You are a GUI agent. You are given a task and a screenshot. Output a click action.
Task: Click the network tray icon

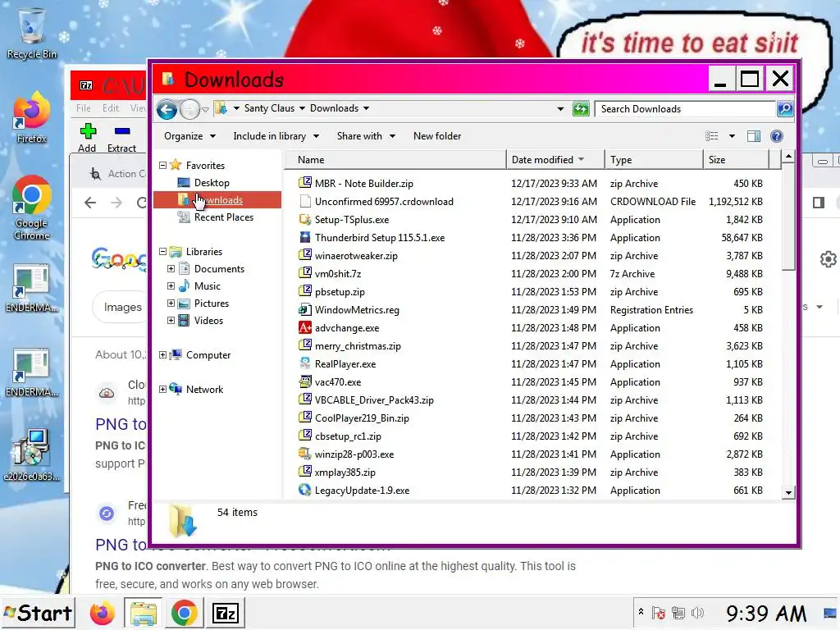point(678,613)
